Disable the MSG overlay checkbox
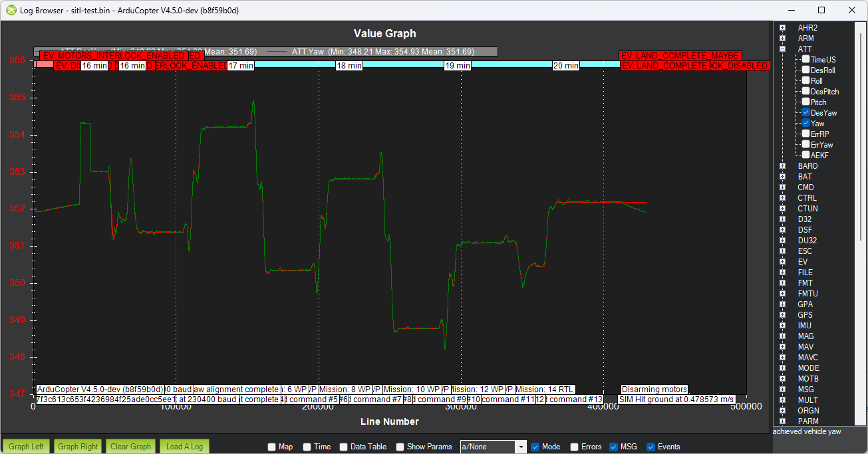868x454 pixels. tap(615, 447)
